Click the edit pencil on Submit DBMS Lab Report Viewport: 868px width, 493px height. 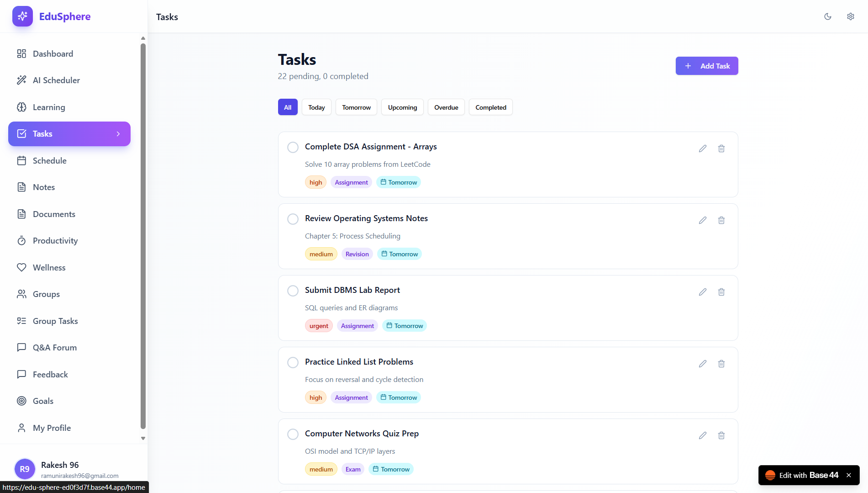tap(702, 292)
